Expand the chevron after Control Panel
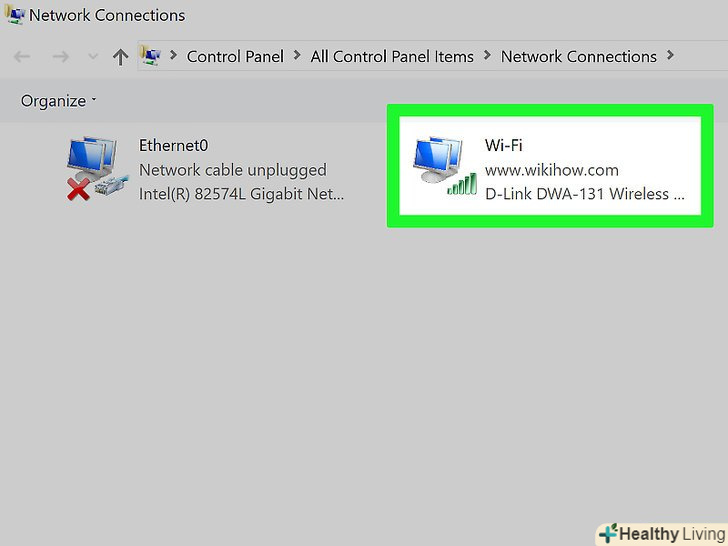The height and width of the screenshot is (546, 728). 297,56
